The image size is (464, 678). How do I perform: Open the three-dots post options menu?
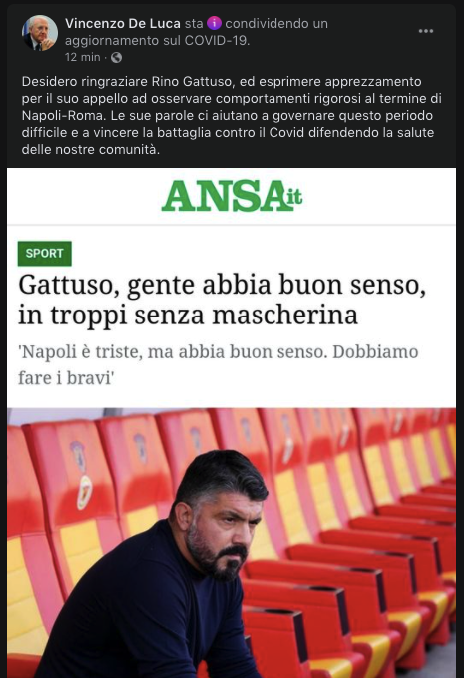coord(426,31)
